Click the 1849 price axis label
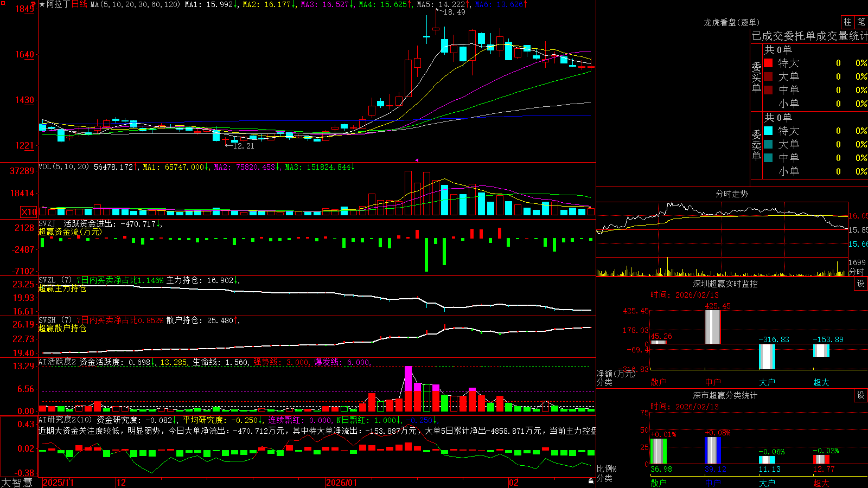Image resolution: width=868 pixels, height=488 pixels. point(25,9)
